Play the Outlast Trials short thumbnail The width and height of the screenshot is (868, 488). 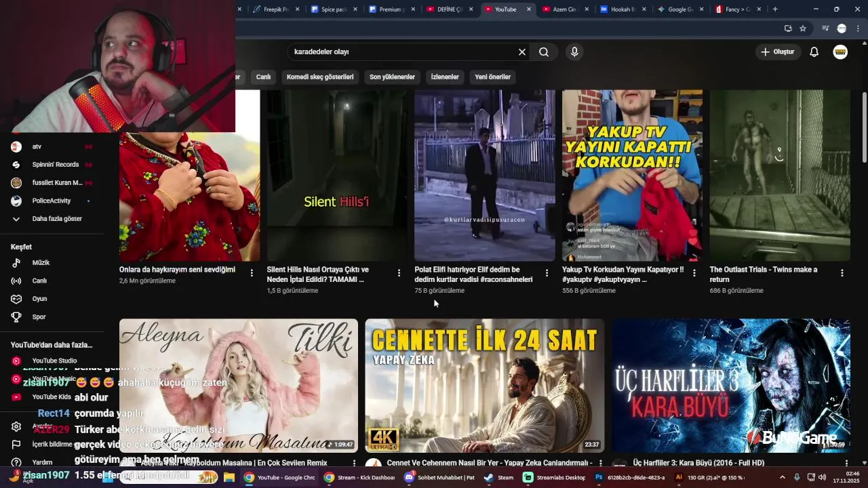click(x=780, y=176)
